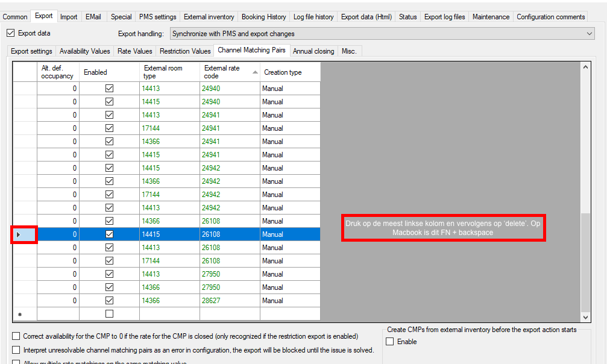Open the Special tab

(121, 17)
